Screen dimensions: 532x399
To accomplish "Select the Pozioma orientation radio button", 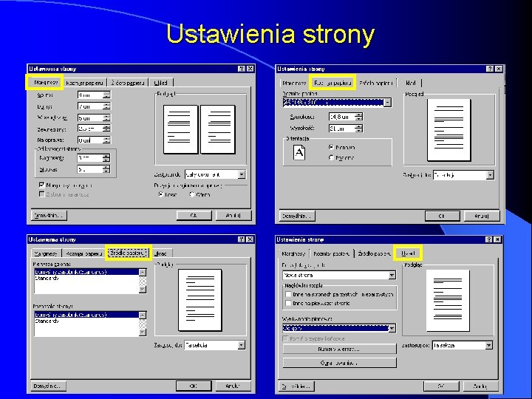I will (x=332, y=158).
